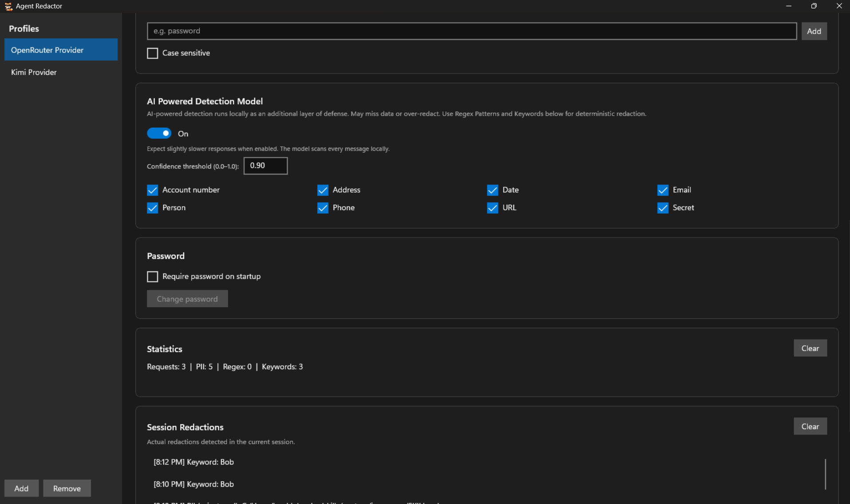Uncheck the Person checkbox

tap(153, 208)
